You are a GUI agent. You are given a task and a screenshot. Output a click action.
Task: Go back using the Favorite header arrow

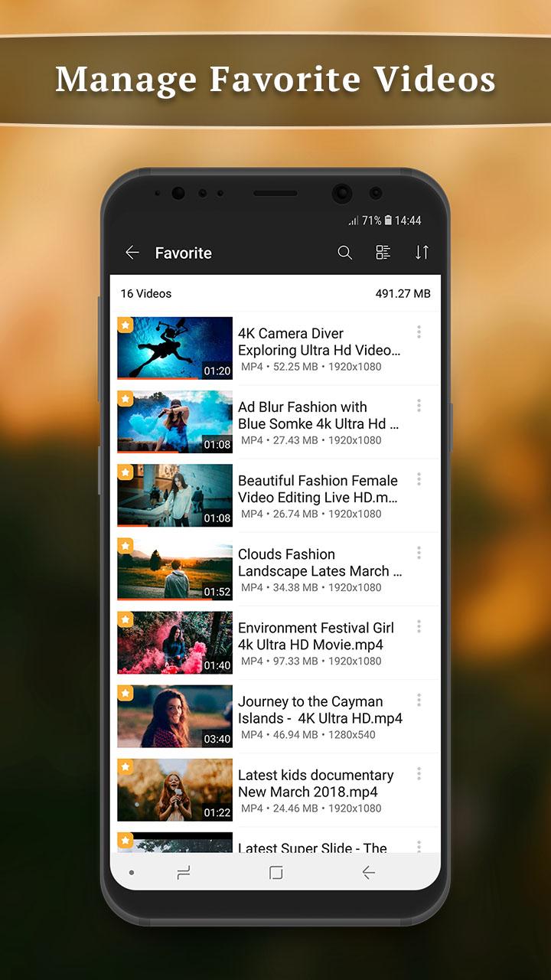(132, 253)
